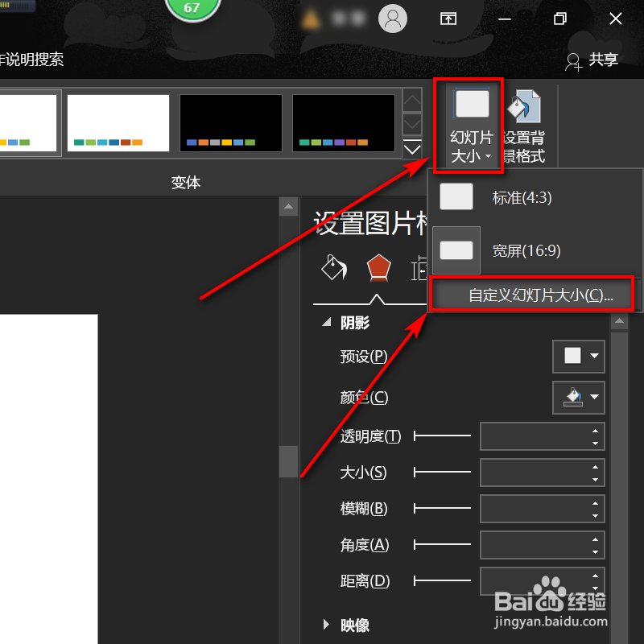Decrease 透明度(T) with spinner down arrow
The height and width of the screenshot is (644, 644).
pyautogui.click(x=595, y=443)
